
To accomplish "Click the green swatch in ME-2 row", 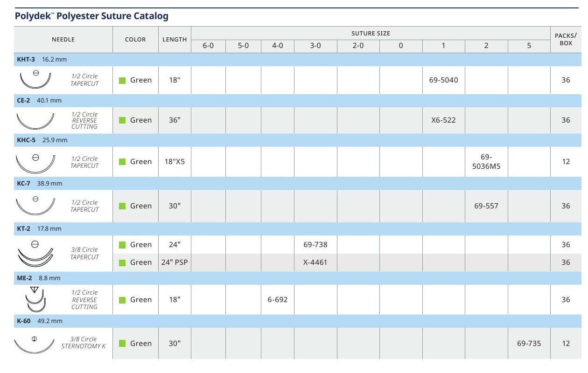I will pos(122,300).
